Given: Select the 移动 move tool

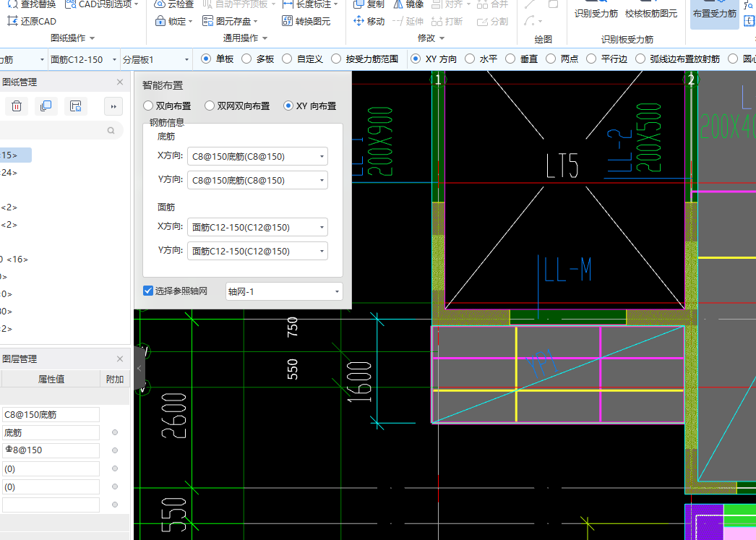Looking at the screenshot, I should tap(369, 21).
